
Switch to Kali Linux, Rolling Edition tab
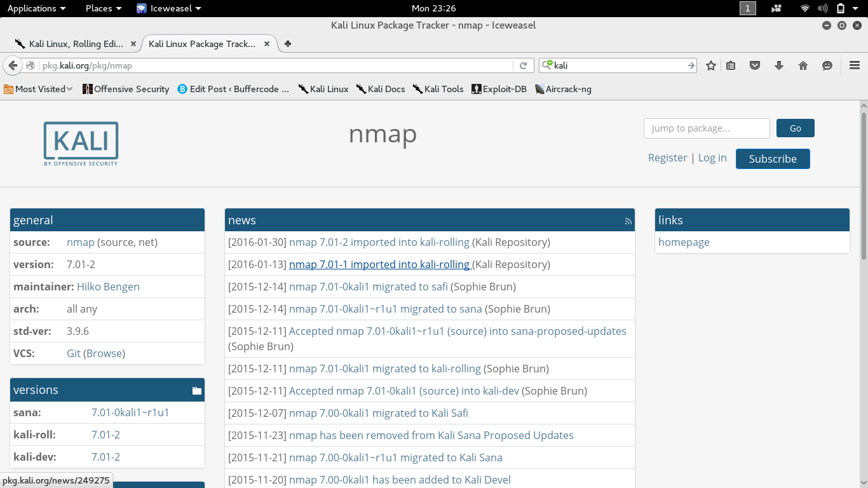[76, 44]
